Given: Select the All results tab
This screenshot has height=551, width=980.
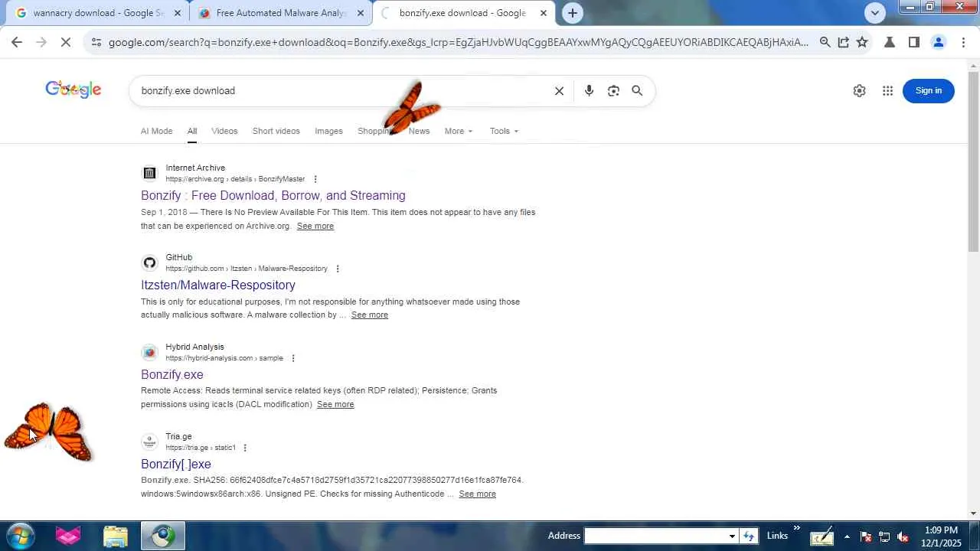Looking at the screenshot, I should point(192,131).
